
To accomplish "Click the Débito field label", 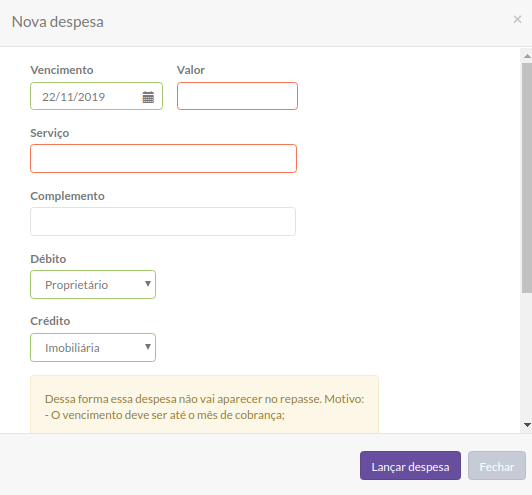I will pos(48,259).
